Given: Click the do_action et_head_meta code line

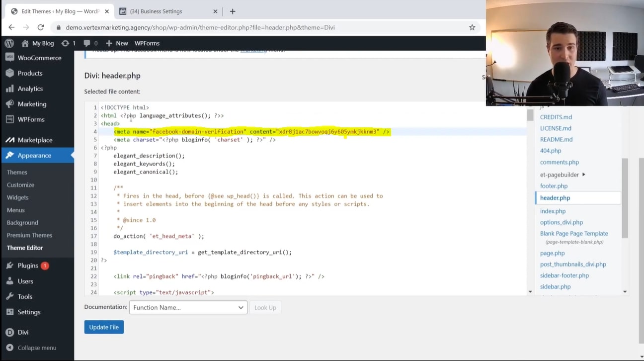Looking at the screenshot, I should [x=159, y=236].
